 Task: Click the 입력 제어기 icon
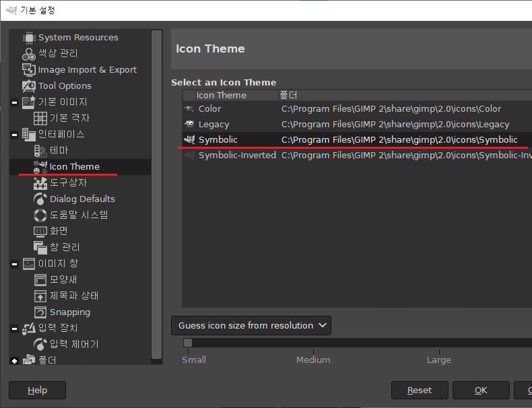click(x=40, y=344)
